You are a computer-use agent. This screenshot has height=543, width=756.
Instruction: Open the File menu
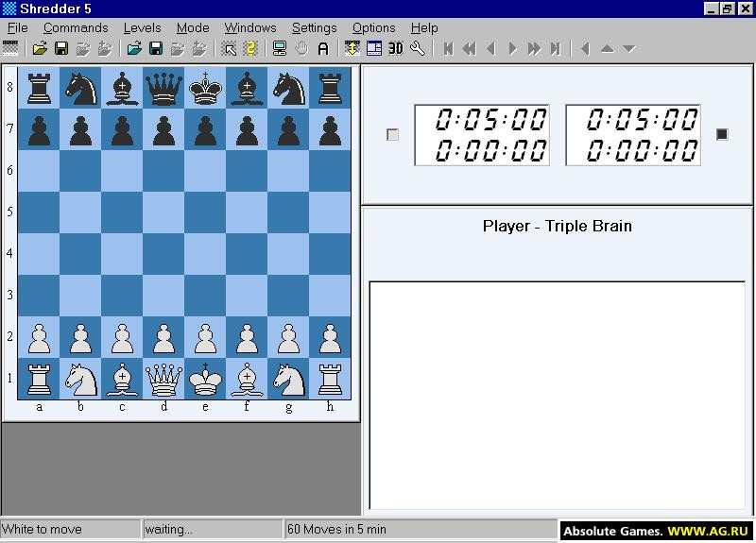coord(18,28)
